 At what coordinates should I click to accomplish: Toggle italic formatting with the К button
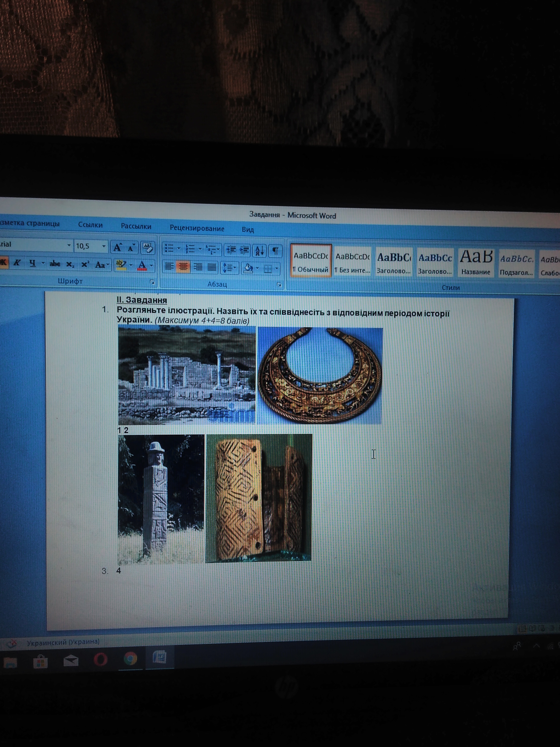point(17,263)
